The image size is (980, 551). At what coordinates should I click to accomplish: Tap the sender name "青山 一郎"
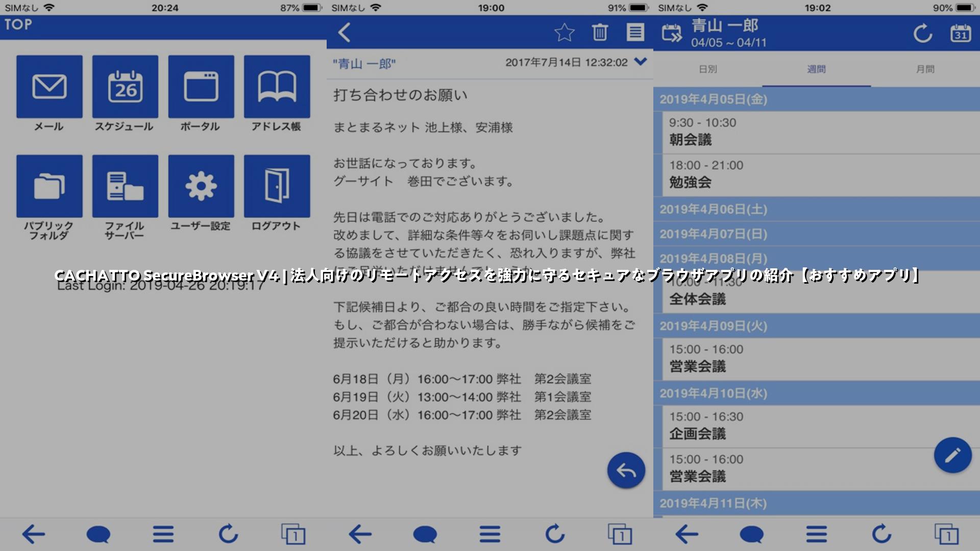pos(364,64)
